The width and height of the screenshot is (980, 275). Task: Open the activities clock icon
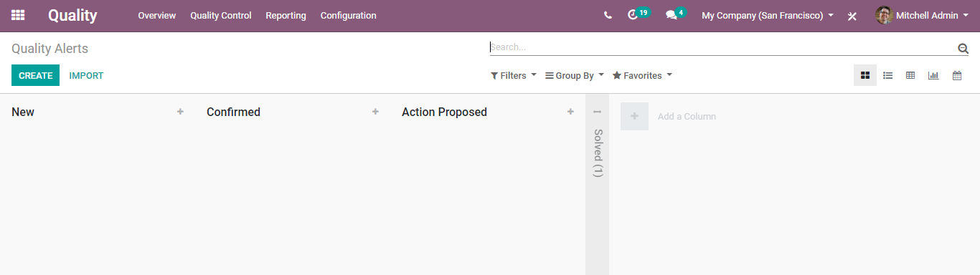tap(632, 15)
